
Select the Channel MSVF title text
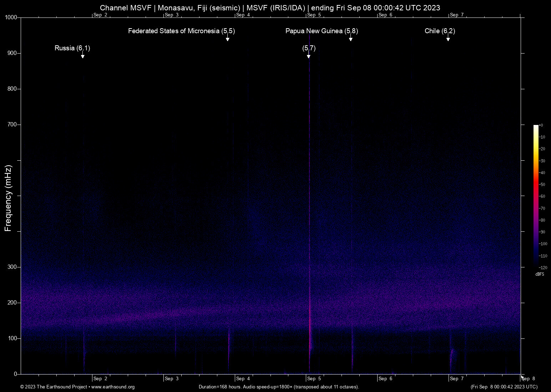(x=126, y=7)
